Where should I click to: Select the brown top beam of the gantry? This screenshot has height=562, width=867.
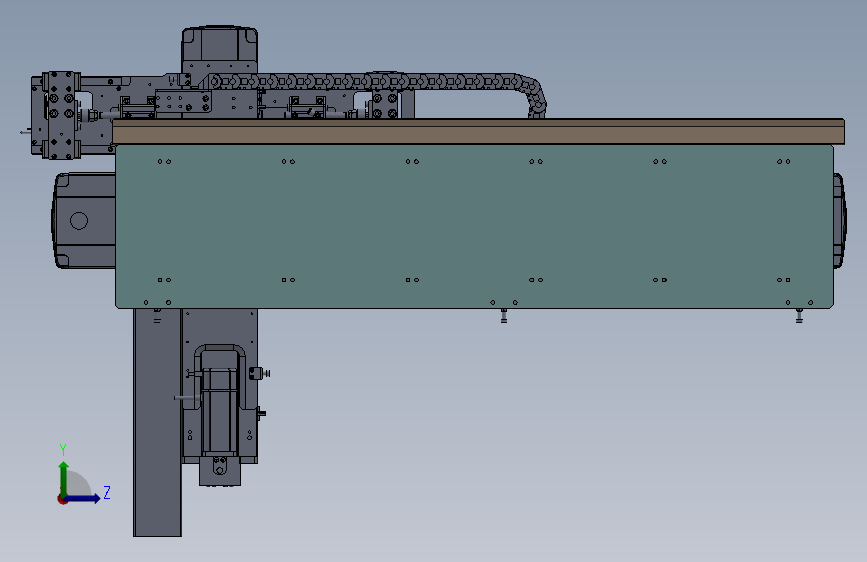pos(478,131)
